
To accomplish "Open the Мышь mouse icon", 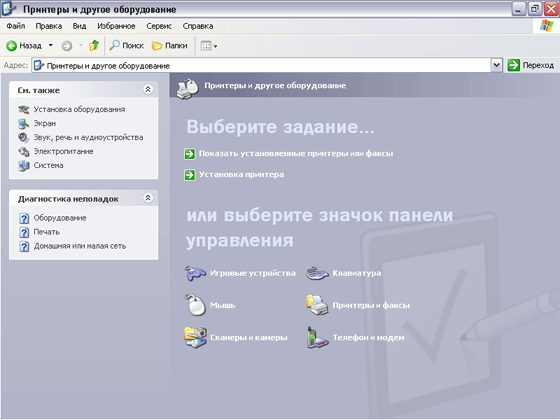I will coord(195,305).
